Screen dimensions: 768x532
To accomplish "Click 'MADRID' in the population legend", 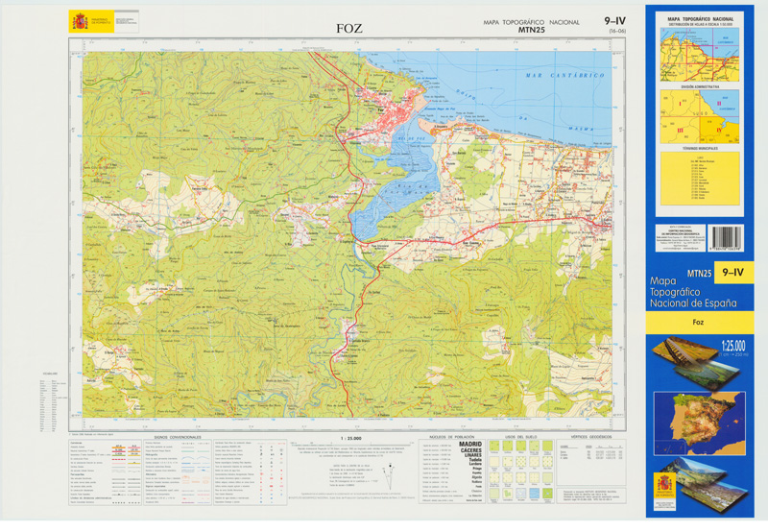I will [470, 444].
